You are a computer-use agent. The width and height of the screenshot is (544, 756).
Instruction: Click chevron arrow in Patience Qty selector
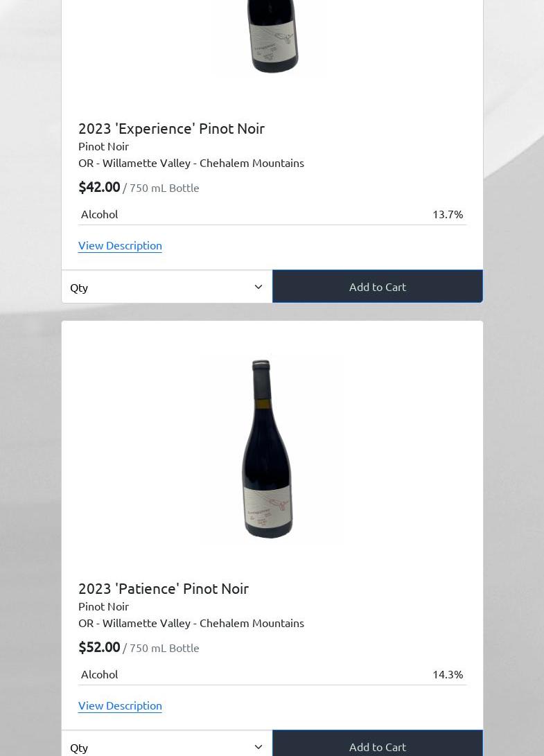(258, 747)
